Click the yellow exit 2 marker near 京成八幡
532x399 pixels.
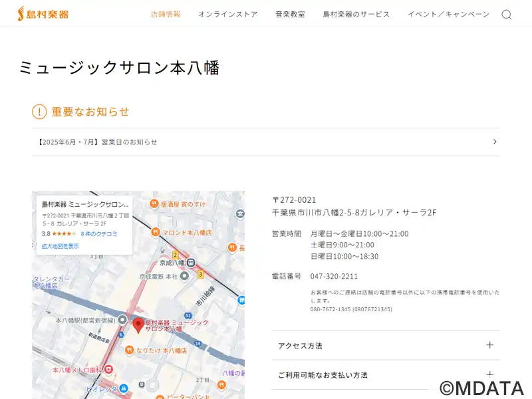(176, 255)
